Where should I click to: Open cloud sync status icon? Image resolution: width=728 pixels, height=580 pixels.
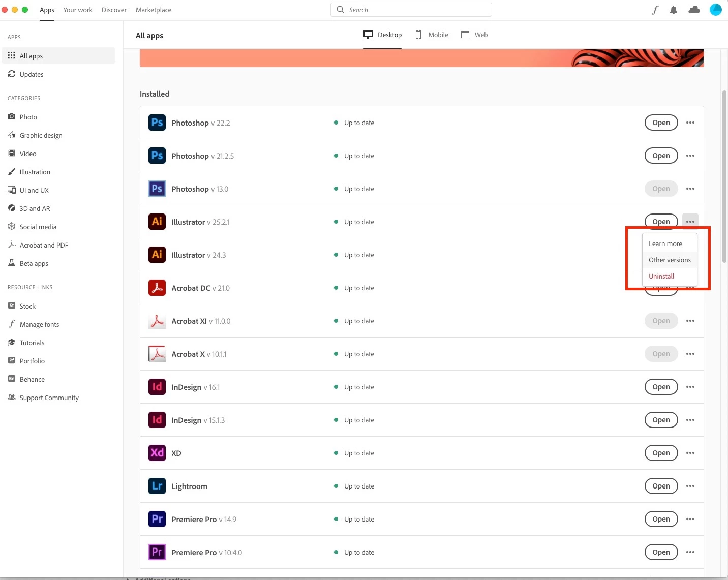point(694,10)
